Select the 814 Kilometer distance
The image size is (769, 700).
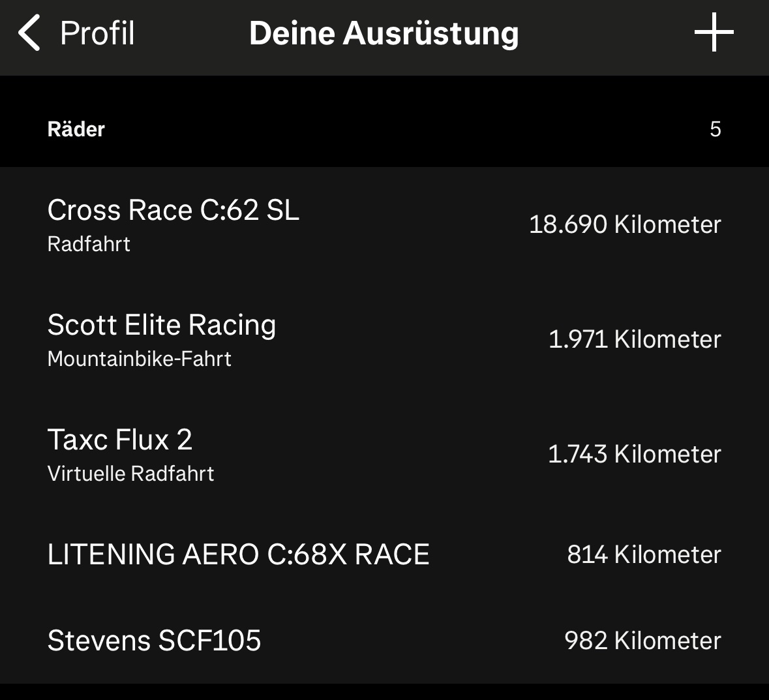point(644,555)
